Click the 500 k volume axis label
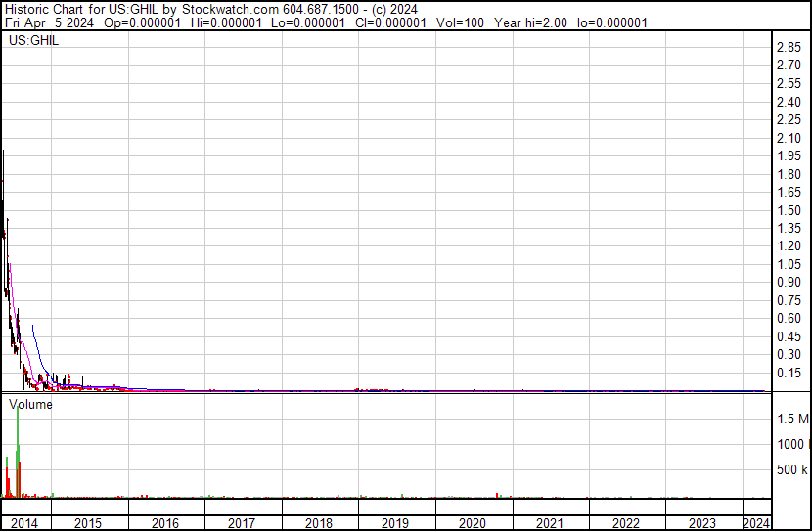 (791, 470)
